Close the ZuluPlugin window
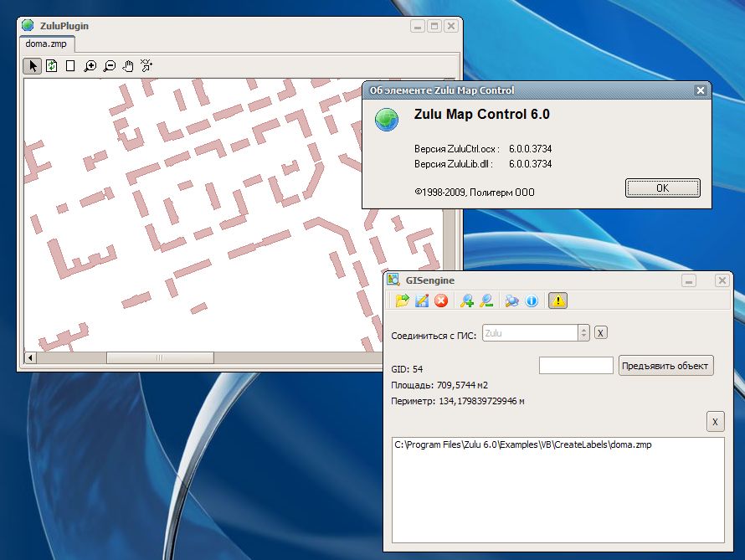The image size is (745, 560). tap(451, 26)
